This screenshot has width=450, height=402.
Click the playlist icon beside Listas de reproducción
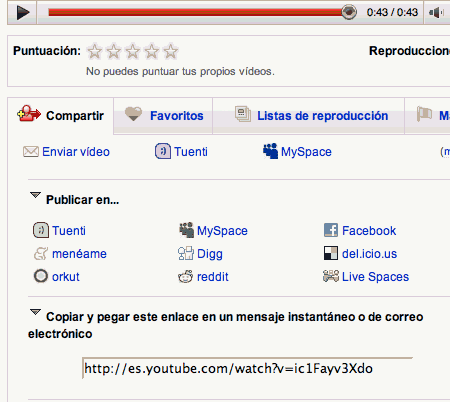243,114
